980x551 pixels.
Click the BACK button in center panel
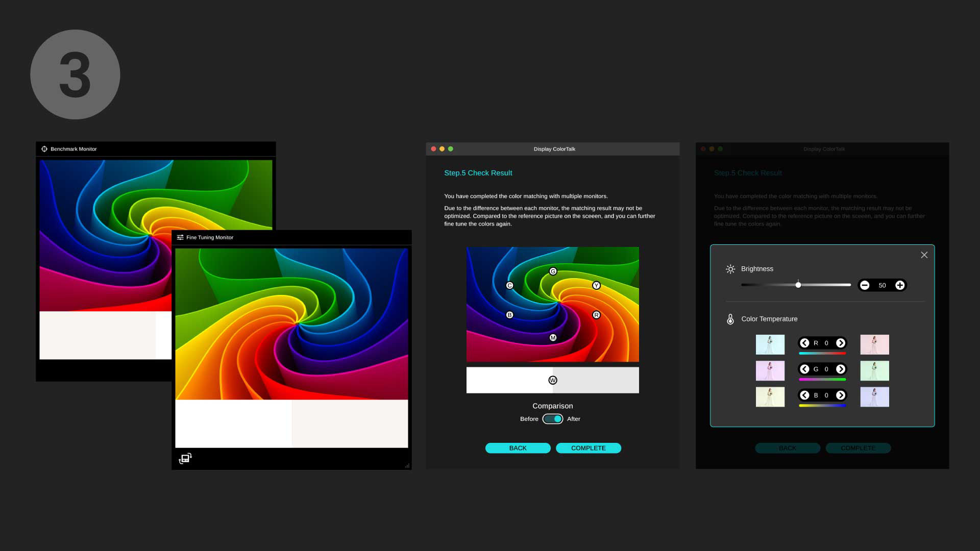(x=518, y=448)
